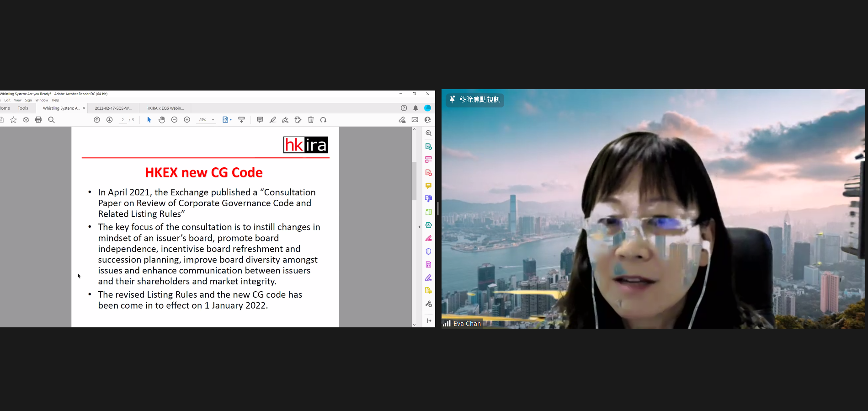The width and height of the screenshot is (868, 411).
Task: Switch to the Tools tab
Action: tap(23, 108)
